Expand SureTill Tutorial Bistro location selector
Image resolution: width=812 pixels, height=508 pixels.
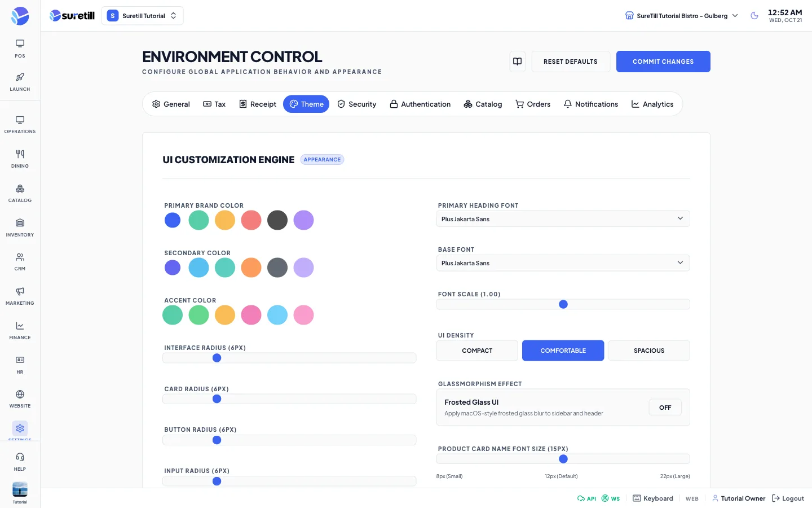(681, 16)
